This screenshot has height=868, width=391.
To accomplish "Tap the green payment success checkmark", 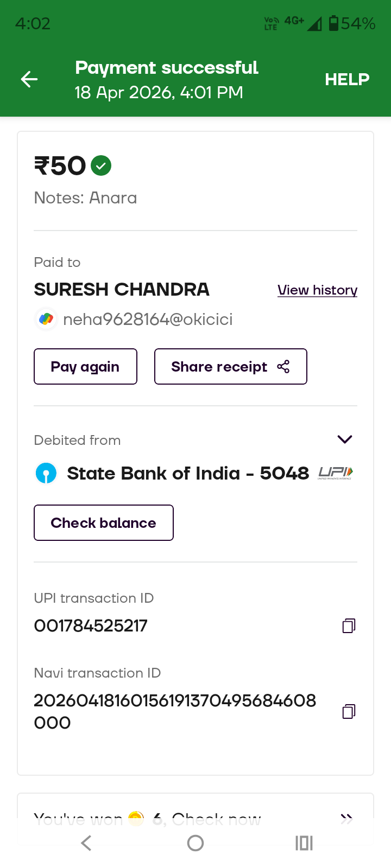I will [x=101, y=165].
